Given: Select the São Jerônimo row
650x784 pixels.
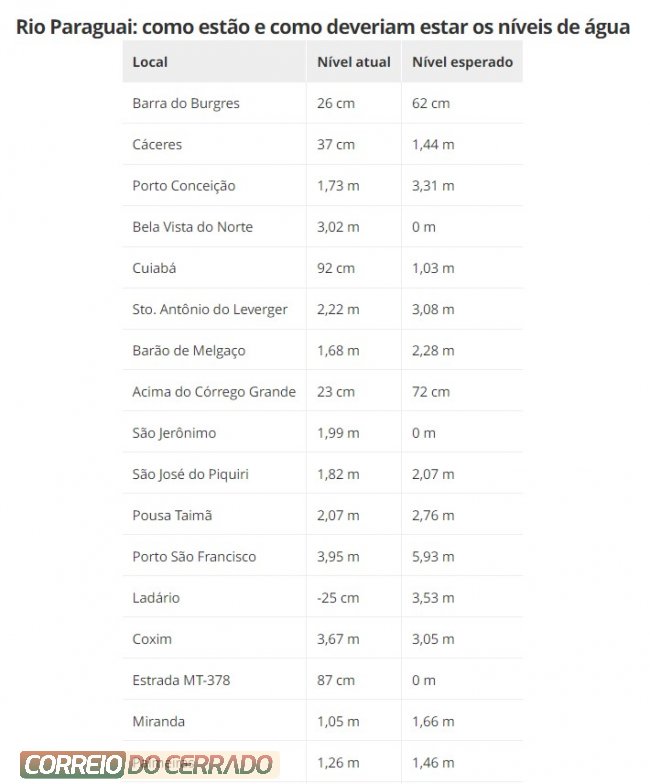Looking at the screenshot, I should click(x=323, y=433).
